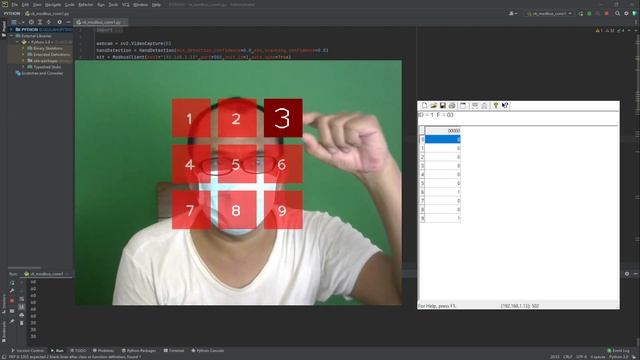Collapse the External Libraries tree node
640x360 pixels.
tap(11, 36)
